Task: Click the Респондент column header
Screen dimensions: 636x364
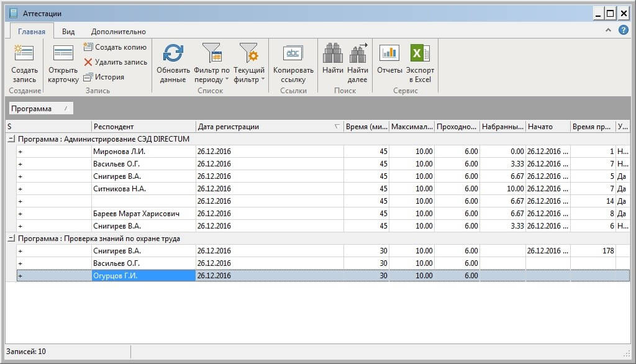Action: pos(143,127)
